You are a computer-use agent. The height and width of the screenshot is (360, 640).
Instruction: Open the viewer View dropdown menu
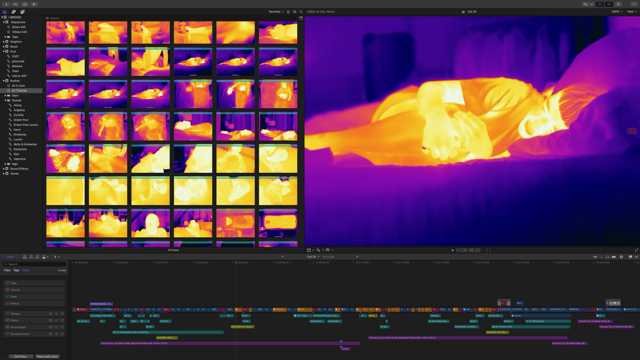tap(631, 12)
